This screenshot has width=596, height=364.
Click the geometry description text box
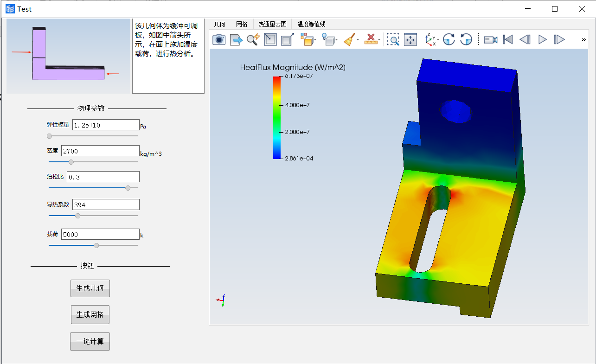(168, 56)
